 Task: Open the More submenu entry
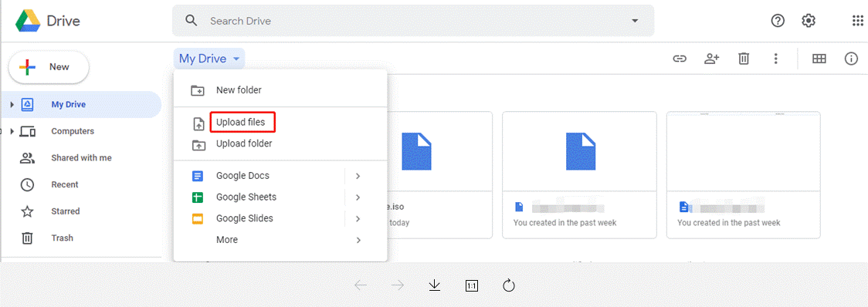(280, 240)
